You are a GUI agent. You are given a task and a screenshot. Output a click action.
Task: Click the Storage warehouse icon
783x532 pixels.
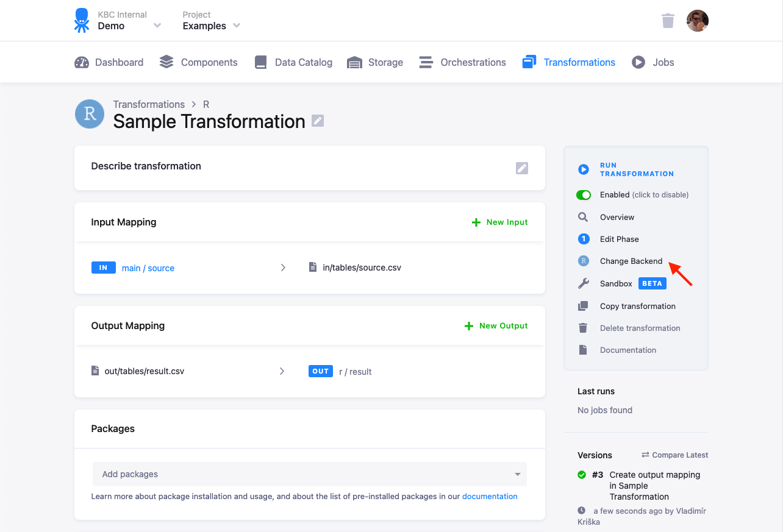tap(354, 62)
